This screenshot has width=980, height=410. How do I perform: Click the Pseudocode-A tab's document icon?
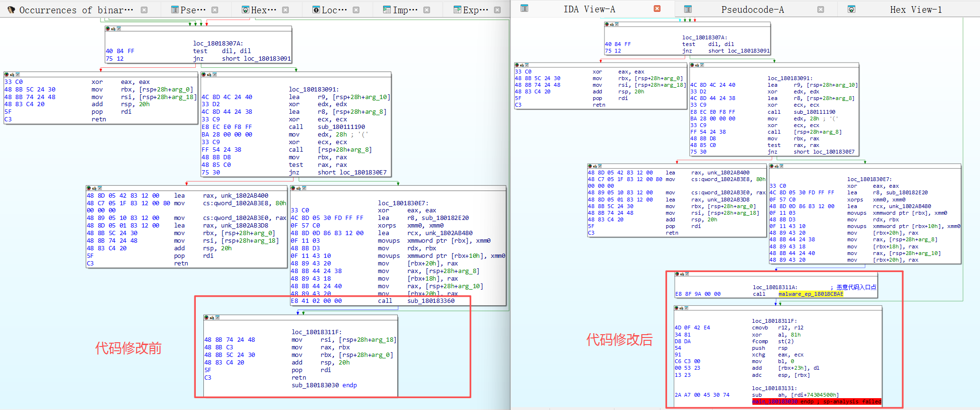point(688,9)
